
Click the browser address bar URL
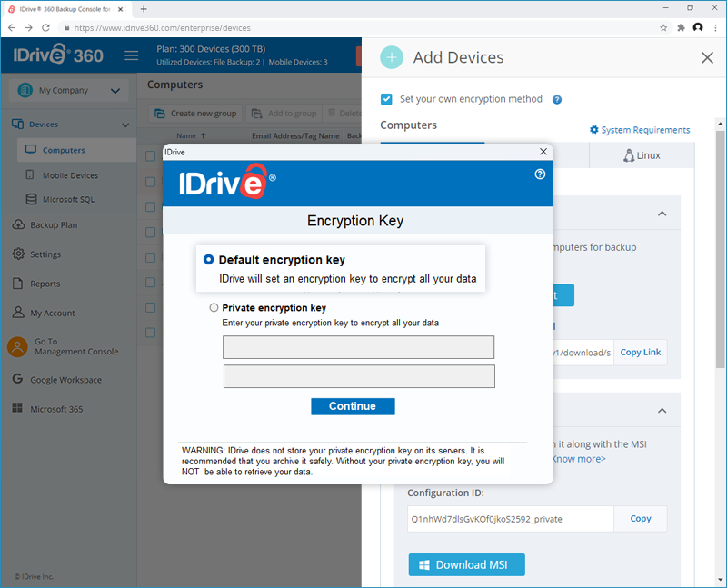(163, 28)
